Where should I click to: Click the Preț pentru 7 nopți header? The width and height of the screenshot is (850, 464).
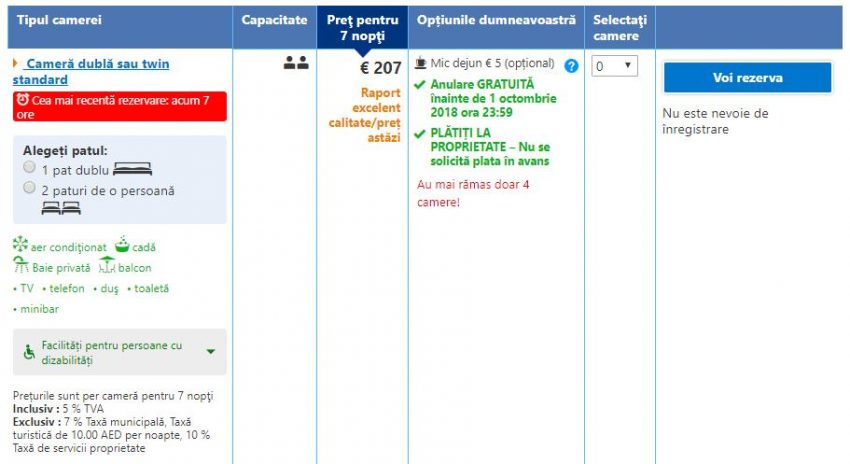click(363, 26)
